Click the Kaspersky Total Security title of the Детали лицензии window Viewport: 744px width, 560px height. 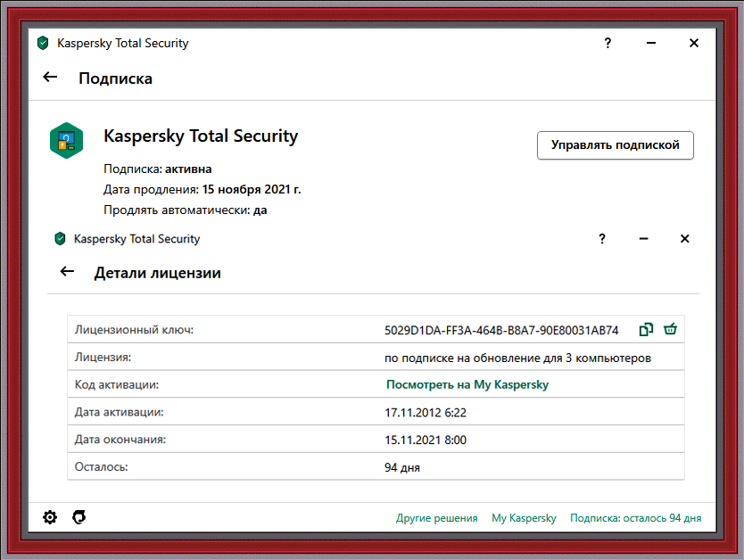[137, 238]
